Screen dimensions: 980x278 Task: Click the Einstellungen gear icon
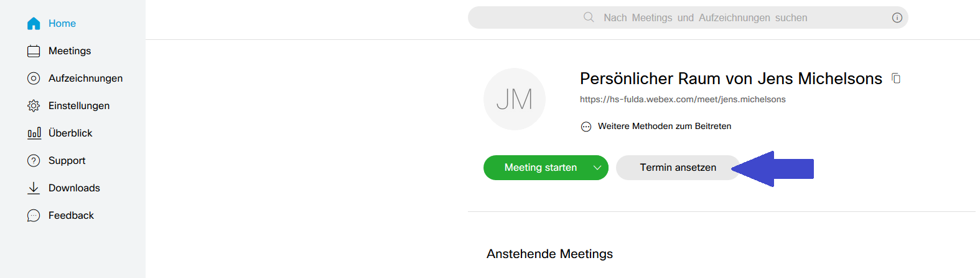[34, 106]
